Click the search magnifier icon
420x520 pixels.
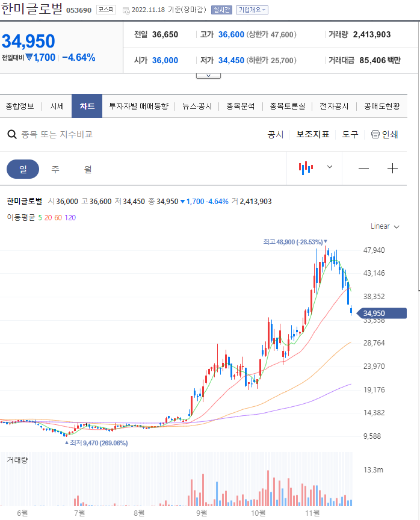(12, 134)
